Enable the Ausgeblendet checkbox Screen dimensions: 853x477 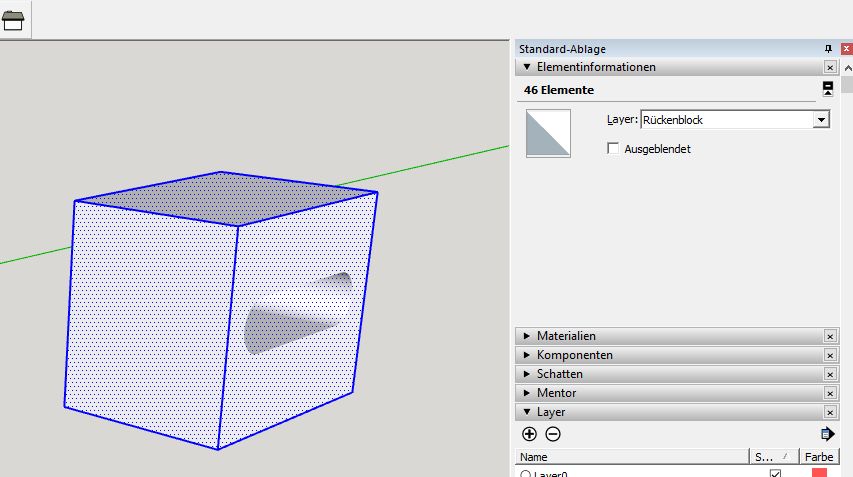pos(614,149)
